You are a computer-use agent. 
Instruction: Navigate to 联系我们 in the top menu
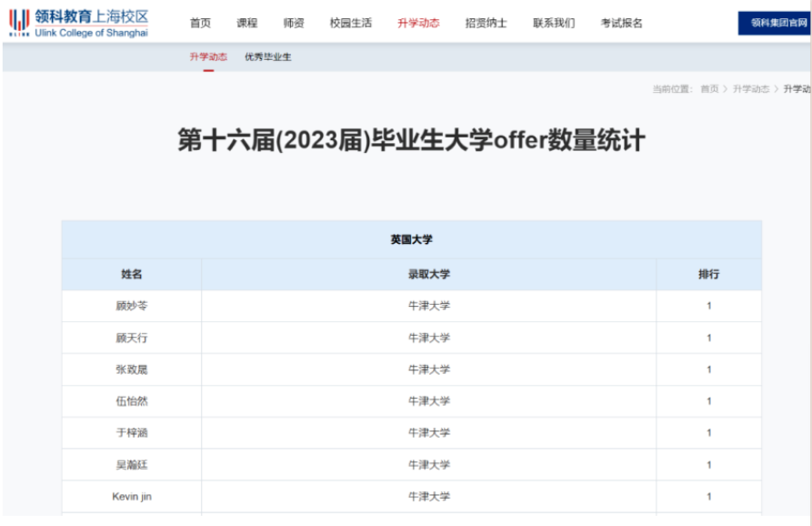click(554, 23)
